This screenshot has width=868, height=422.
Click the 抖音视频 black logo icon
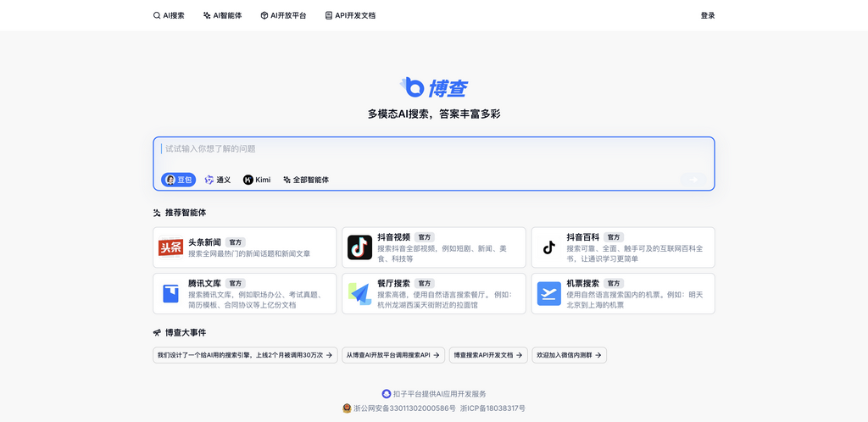359,247
